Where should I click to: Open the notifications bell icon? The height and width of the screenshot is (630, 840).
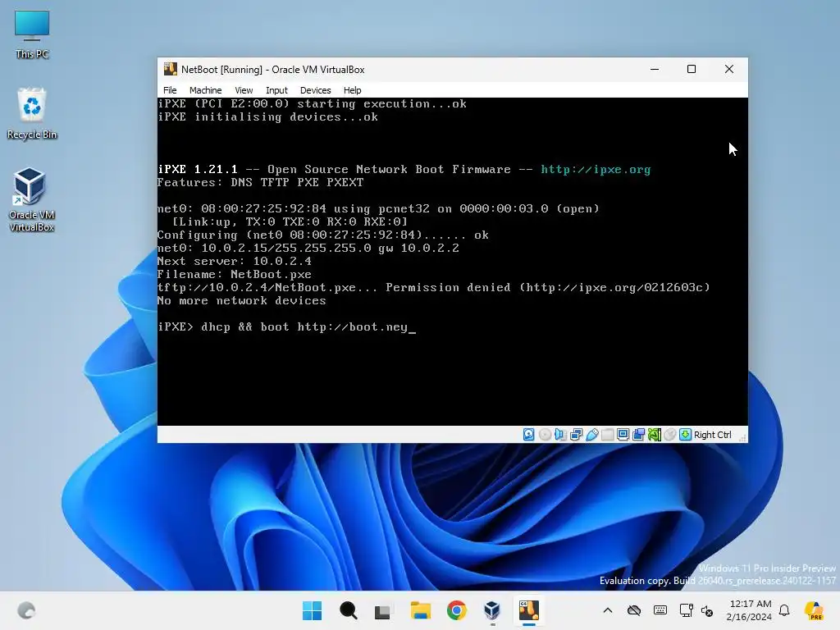coord(784,610)
